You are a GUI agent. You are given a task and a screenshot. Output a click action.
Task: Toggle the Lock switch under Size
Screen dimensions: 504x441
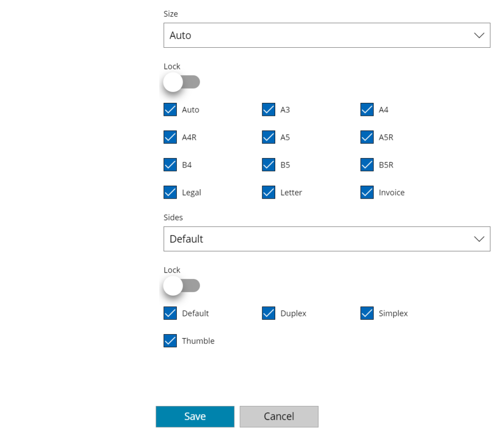182,82
